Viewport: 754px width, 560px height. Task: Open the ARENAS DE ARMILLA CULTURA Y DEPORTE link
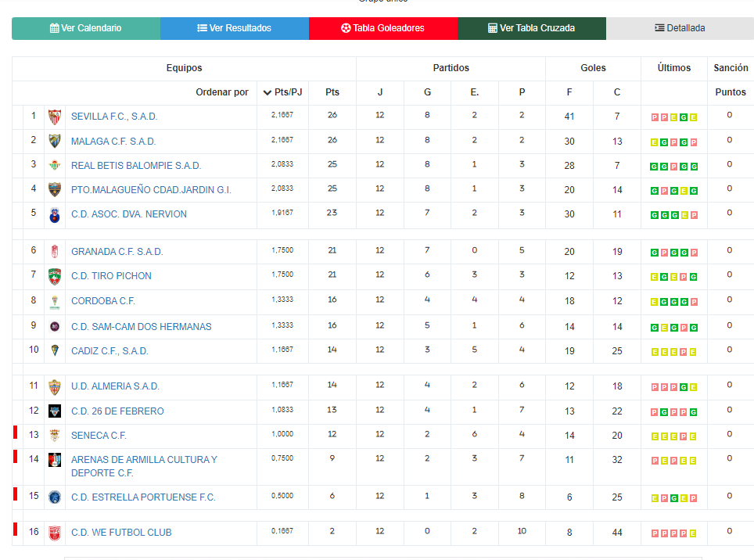click(x=144, y=466)
